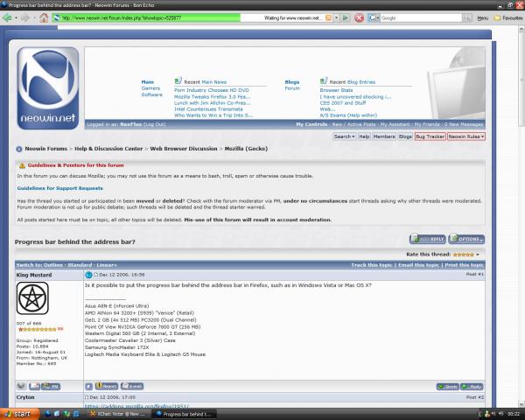
Task: Click the E-mail button in post #1 footer
Action: coord(132,386)
